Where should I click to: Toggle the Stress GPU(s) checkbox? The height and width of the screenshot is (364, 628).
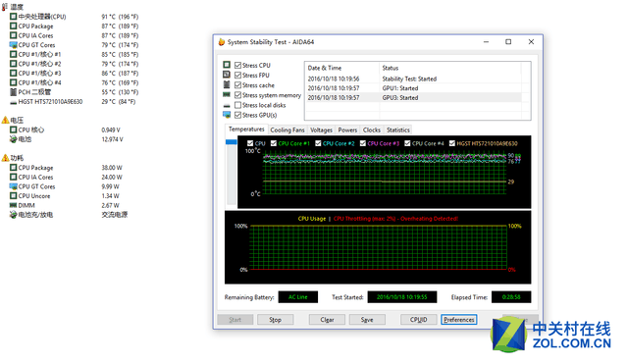237,116
